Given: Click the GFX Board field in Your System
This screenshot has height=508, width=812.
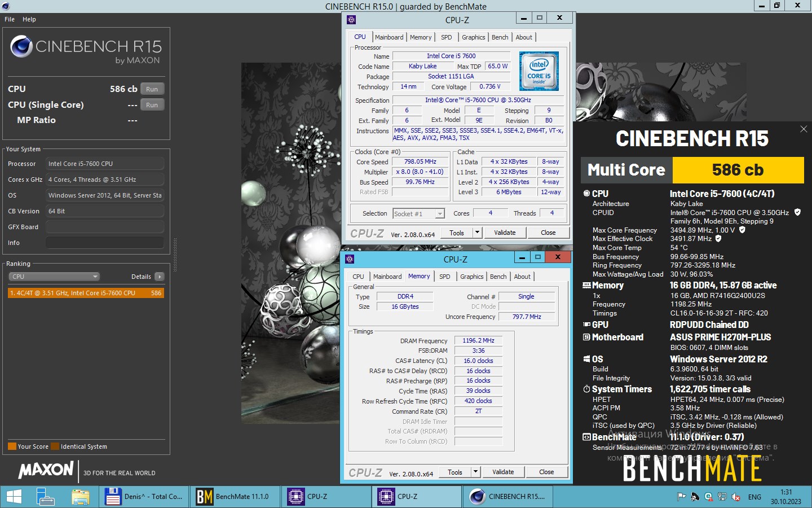Looking at the screenshot, I should [105, 227].
